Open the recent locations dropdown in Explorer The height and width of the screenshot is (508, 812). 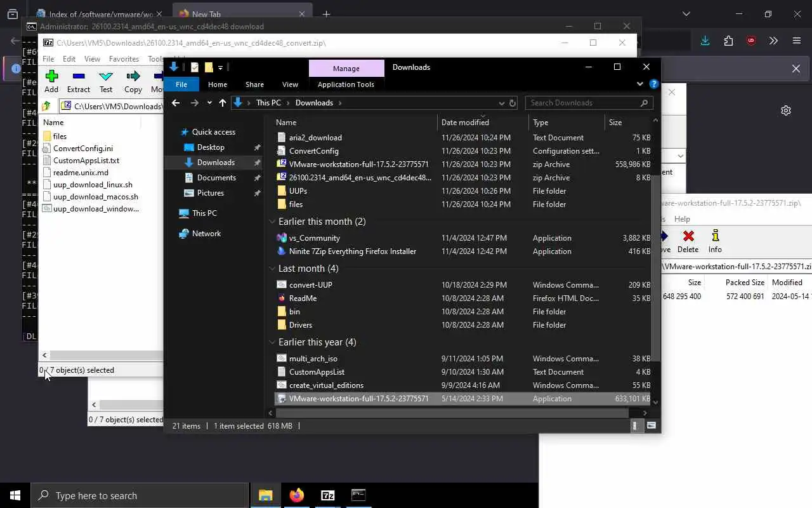pos(209,103)
